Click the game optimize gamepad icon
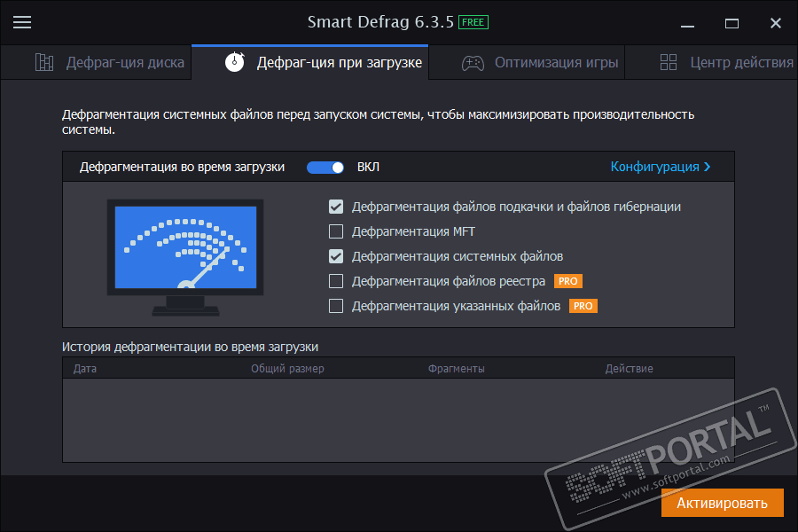This screenshot has height=532, width=798. click(473, 63)
